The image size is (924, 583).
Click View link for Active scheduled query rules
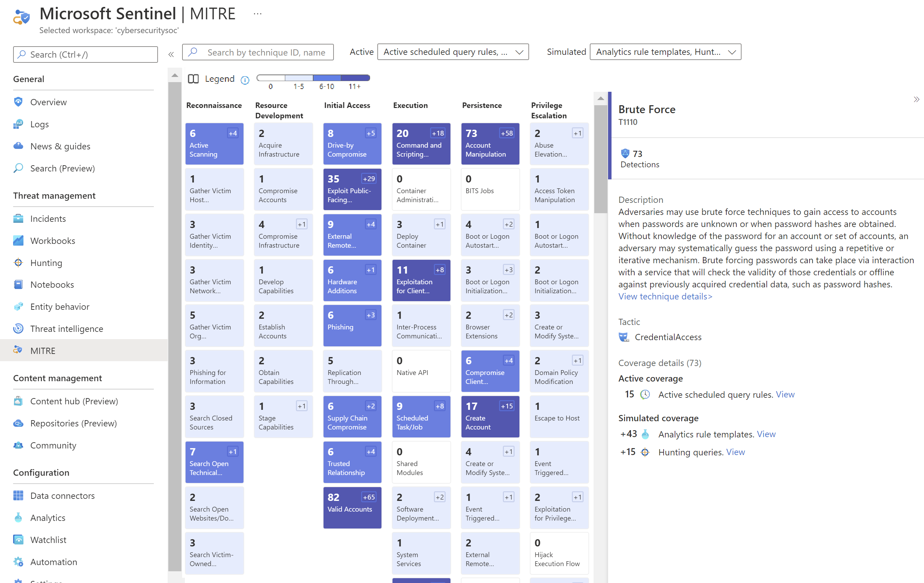click(784, 394)
